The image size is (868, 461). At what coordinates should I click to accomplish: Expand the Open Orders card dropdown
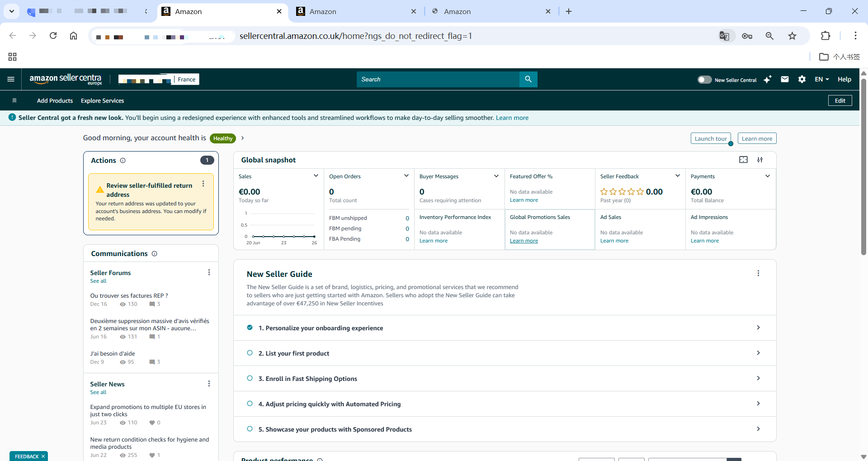coord(406,176)
